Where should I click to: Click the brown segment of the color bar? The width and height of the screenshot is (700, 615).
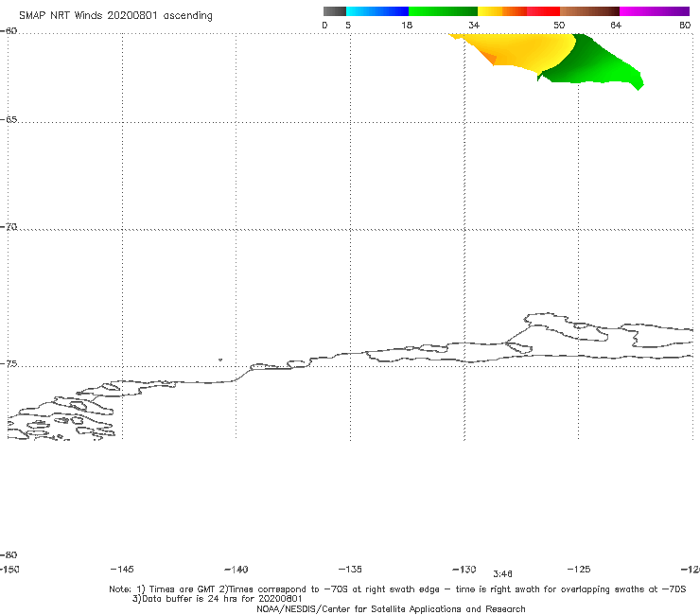(589, 11)
